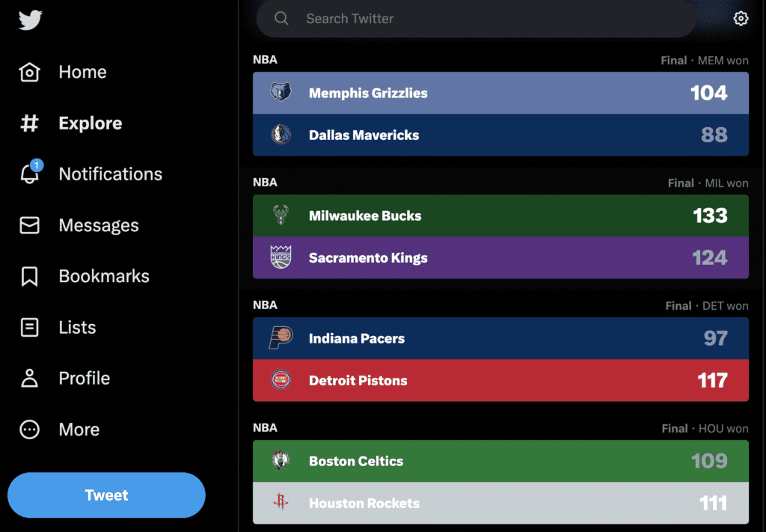Click the Houston Rockets team logo
Image resolution: width=766 pixels, height=532 pixels.
[281, 504]
